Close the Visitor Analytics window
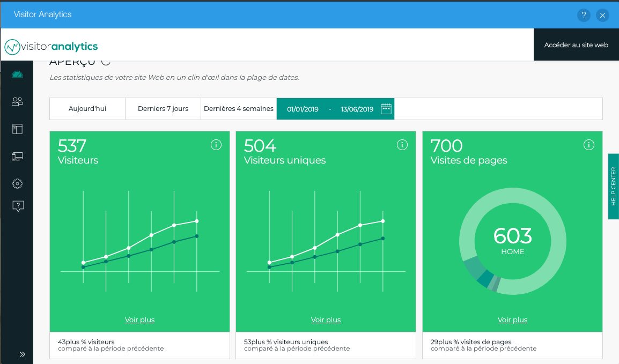This screenshot has height=364, width=619. click(602, 15)
